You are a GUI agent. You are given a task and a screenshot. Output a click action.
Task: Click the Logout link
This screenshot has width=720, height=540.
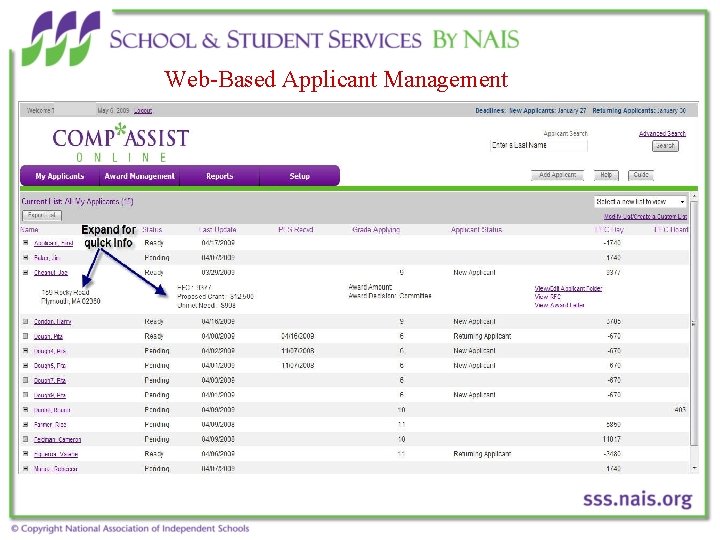pyautogui.click(x=143, y=111)
